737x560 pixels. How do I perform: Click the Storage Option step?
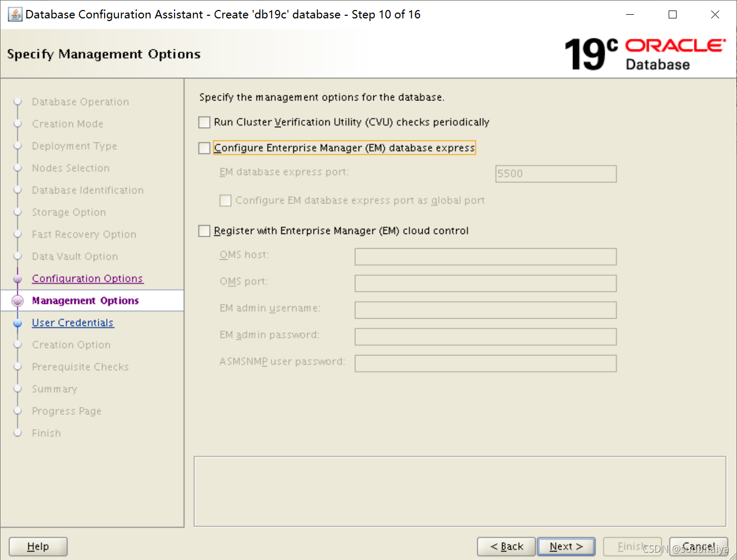point(69,212)
